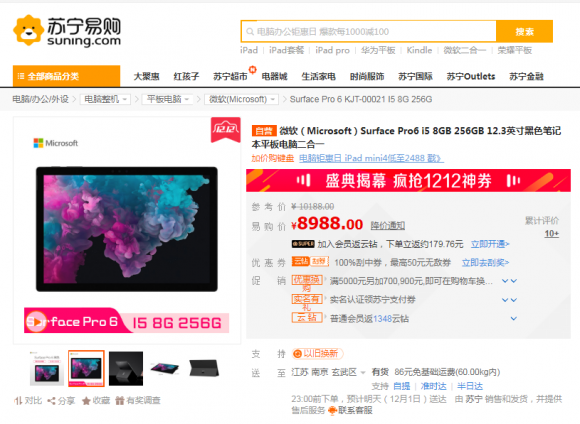Select the angled tablet fourth thumbnail
Image resolution: width=580 pixels, height=424 pixels.
pos(165,368)
